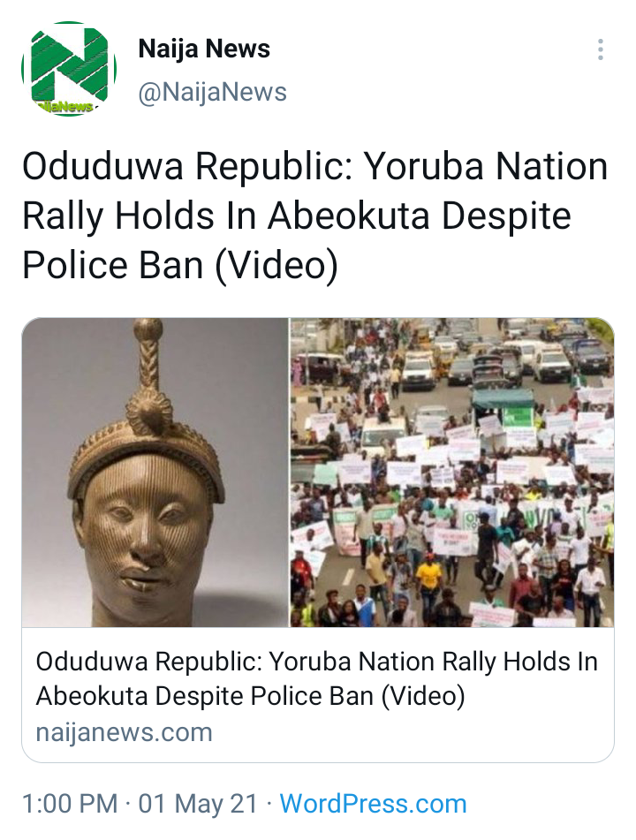Open the Yoruba Nation rally crowd photo
The image size is (636, 840).
pos(452,472)
